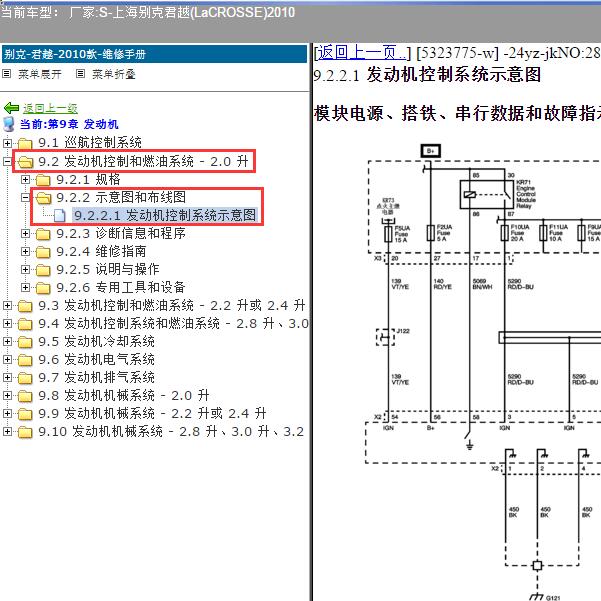
Task: Select 9.2 发动机控制和燃油系统 - 2.0 升
Action: coord(143,161)
